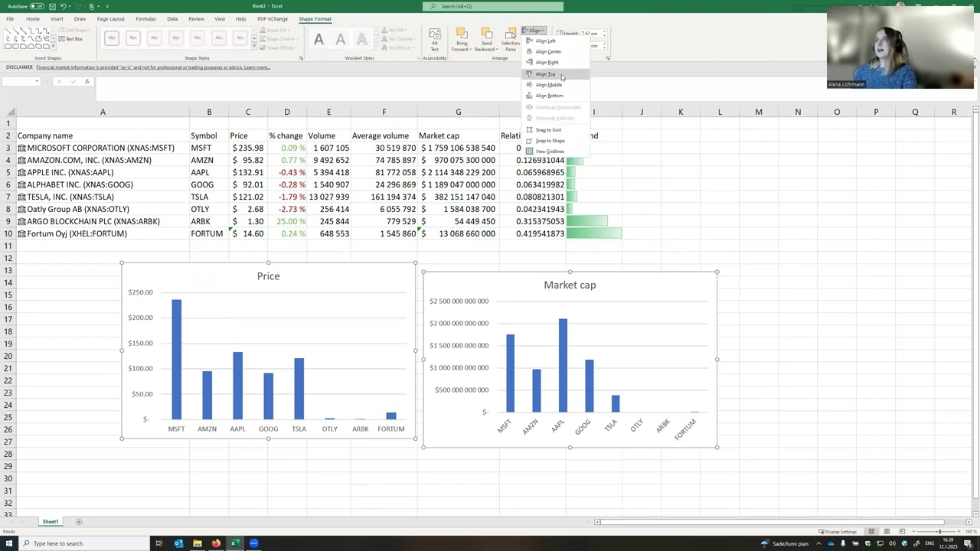Open the Page Layout tab
980x551 pixels.
point(110,18)
